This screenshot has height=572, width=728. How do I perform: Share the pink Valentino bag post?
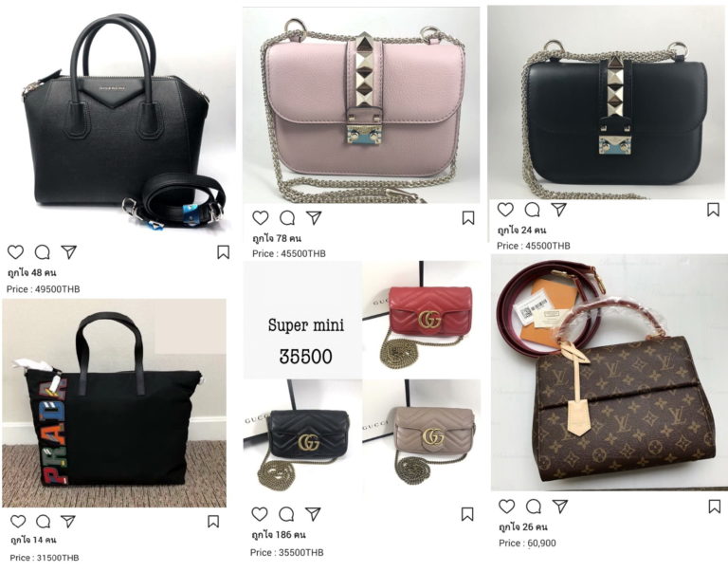pos(314,218)
